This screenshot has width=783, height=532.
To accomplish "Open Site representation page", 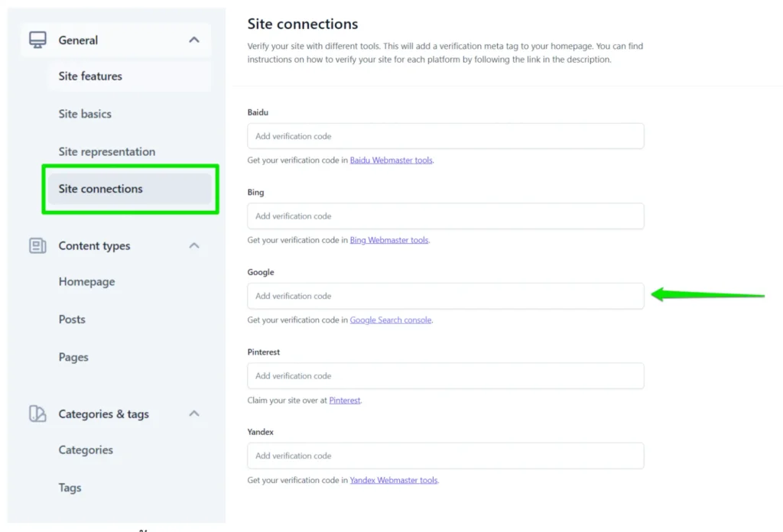I will pos(106,151).
